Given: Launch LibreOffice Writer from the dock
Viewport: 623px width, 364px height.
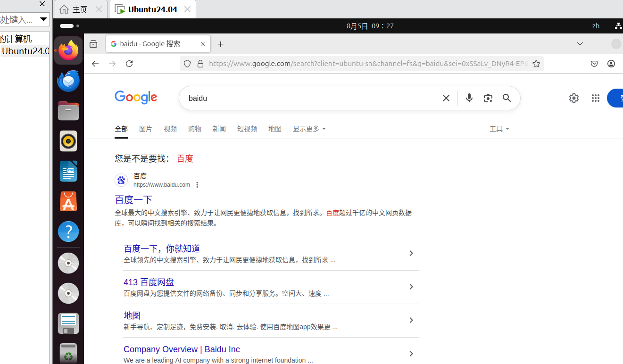Looking at the screenshot, I should [x=68, y=171].
